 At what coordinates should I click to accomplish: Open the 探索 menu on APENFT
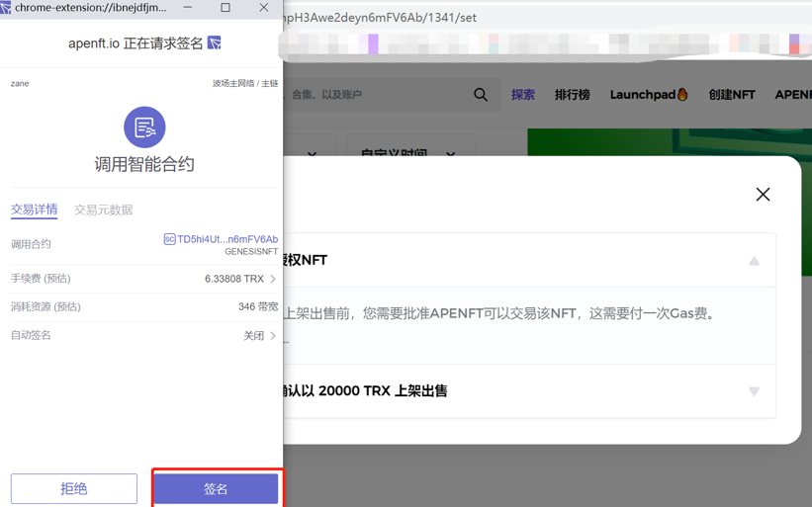[523, 95]
